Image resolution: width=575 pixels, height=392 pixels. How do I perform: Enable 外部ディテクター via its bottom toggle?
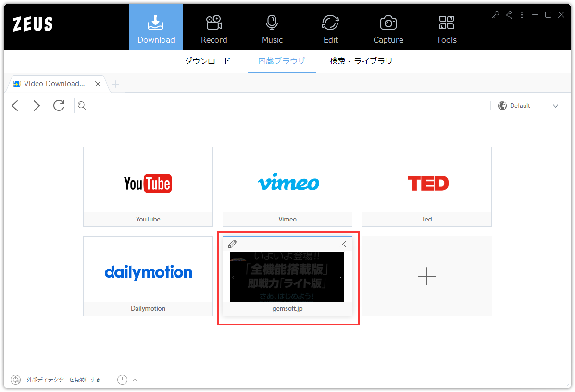[15, 379]
